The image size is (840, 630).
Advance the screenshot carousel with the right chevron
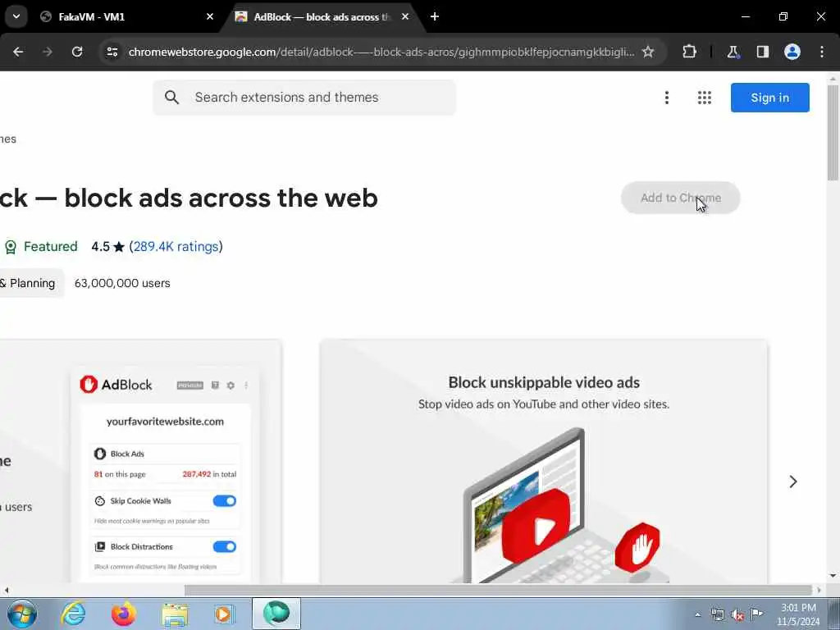pos(793,482)
